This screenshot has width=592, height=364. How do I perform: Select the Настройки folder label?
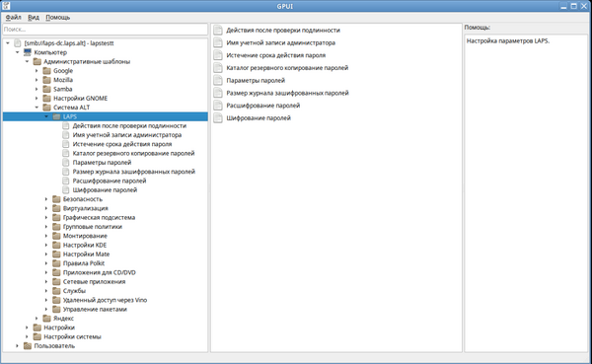pos(59,328)
